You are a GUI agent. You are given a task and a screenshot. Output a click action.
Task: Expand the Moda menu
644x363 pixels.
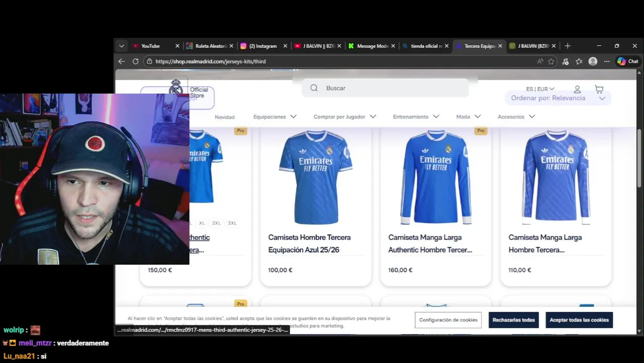[x=468, y=117]
